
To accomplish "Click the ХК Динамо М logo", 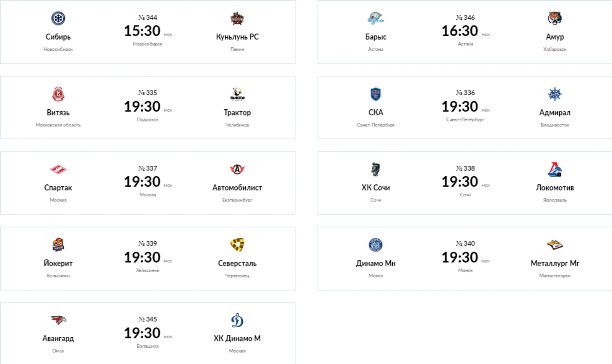I will click(x=237, y=320).
